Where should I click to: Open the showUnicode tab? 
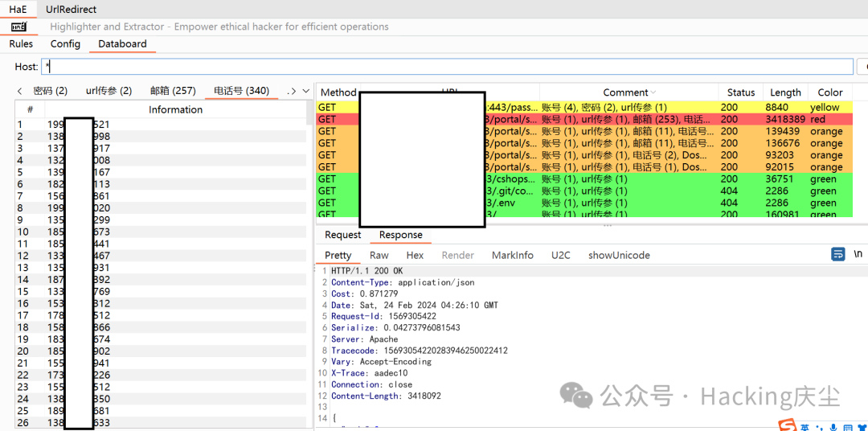[619, 256]
